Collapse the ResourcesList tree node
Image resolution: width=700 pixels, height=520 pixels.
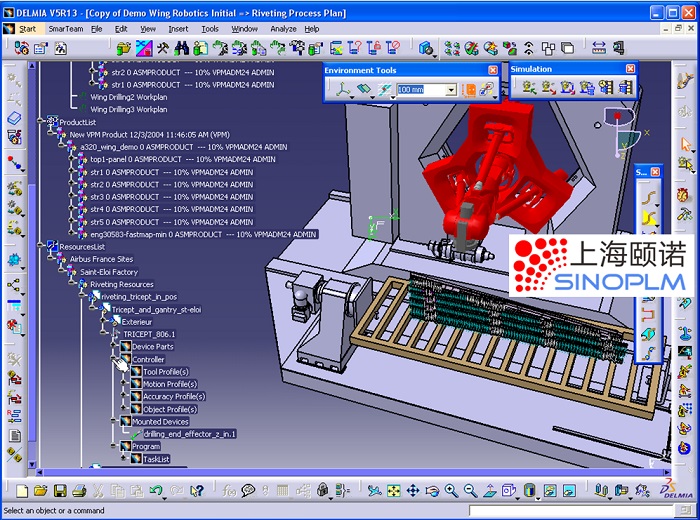click(x=41, y=246)
